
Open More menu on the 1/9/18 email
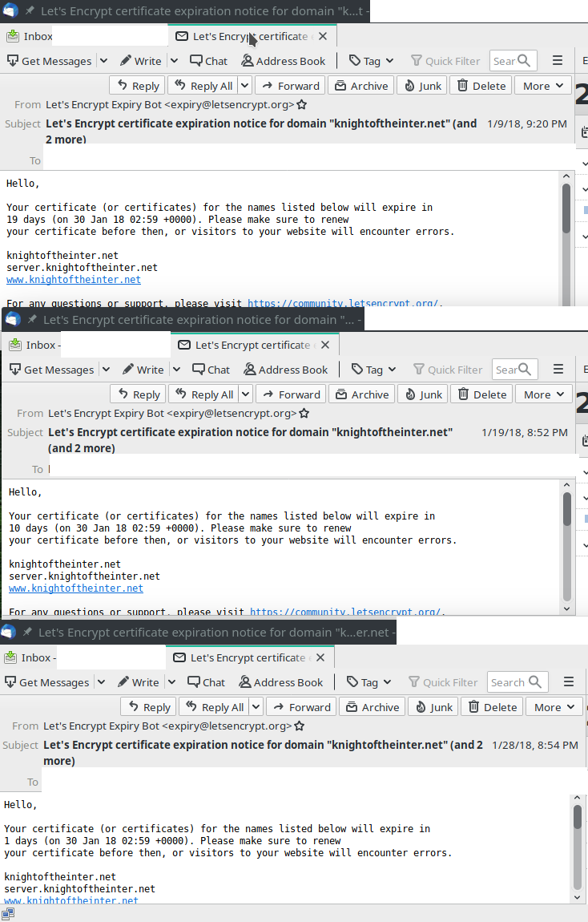tap(543, 86)
